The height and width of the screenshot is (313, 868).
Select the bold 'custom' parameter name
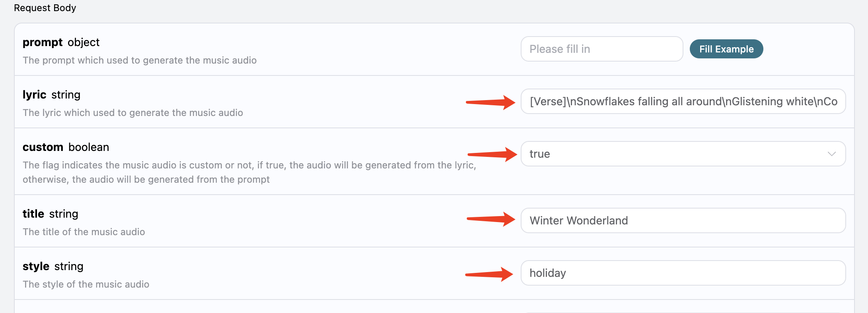click(43, 147)
